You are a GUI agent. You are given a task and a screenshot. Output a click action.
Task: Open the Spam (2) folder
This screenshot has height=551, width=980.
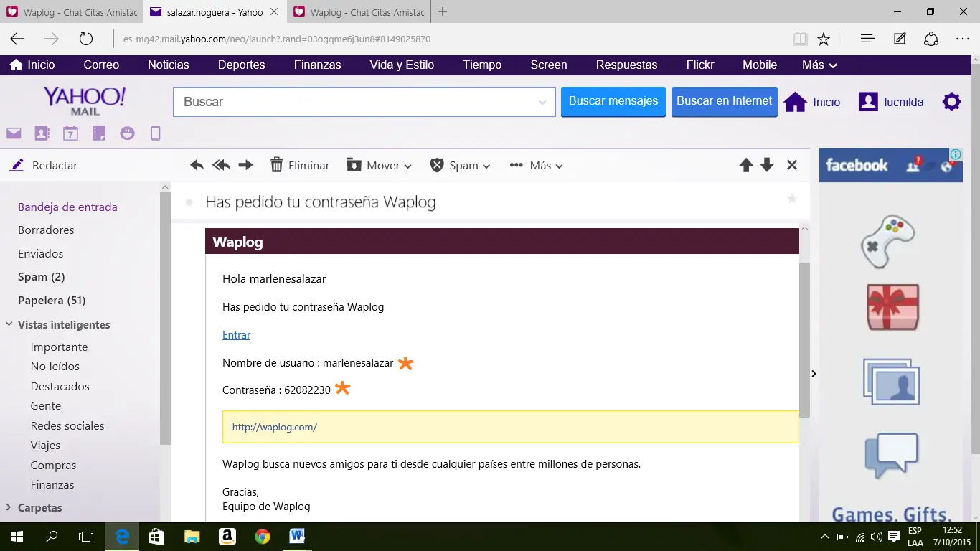(x=42, y=277)
